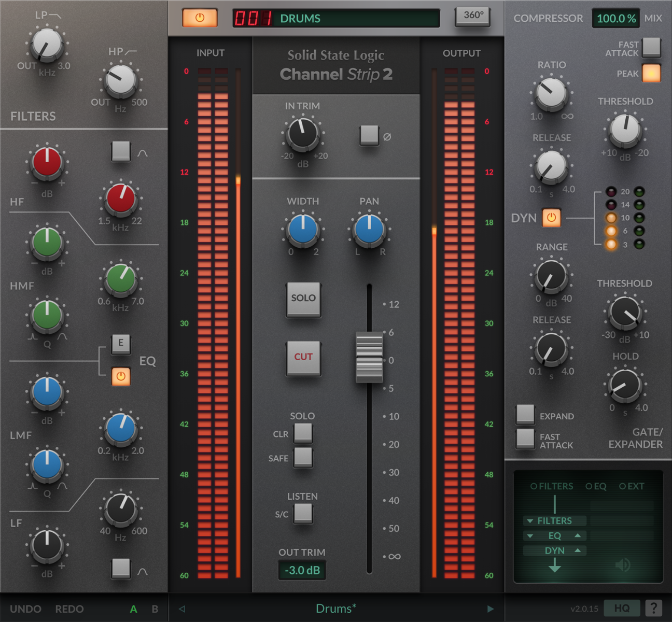Open the help panel via question mark
The width and height of the screenshot is (672, 622).
654,609
